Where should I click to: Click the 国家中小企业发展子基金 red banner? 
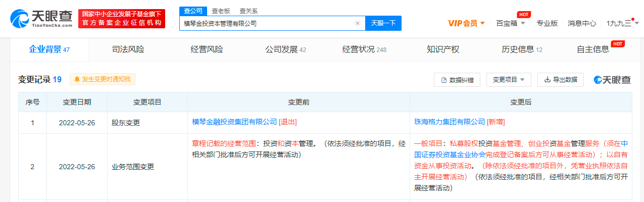(x=122, y=19)
